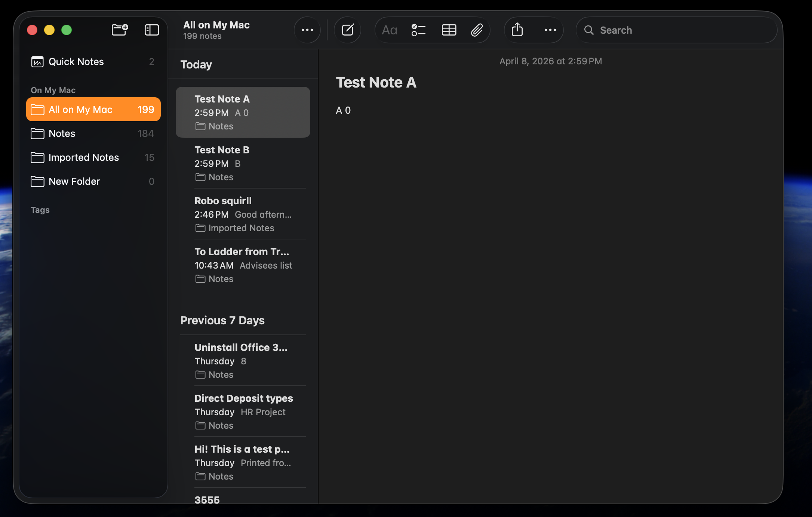The width and height of the screenshot is (812, 517).
Task: Open the editor toolbar more options ellipsis
Action: [550, 30]
